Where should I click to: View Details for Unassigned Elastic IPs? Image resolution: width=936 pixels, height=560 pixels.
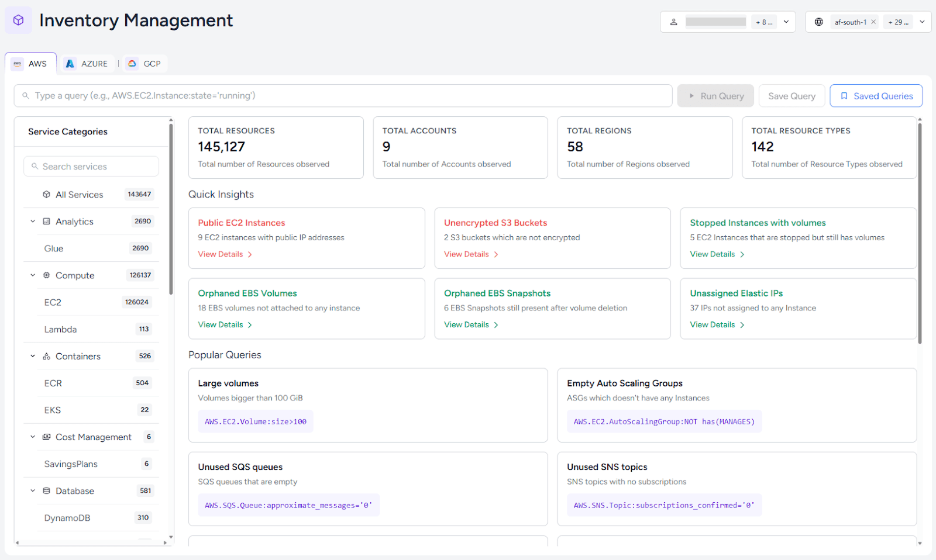click(717, 324)
